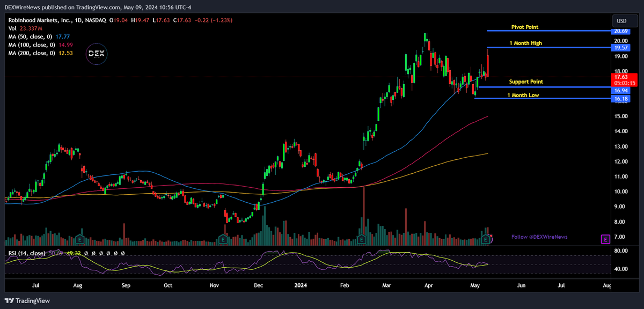Click the earnings E marker near May
The height and width of the screenshot is (309, 644).
pyautogui.click(x=486, y=239)
